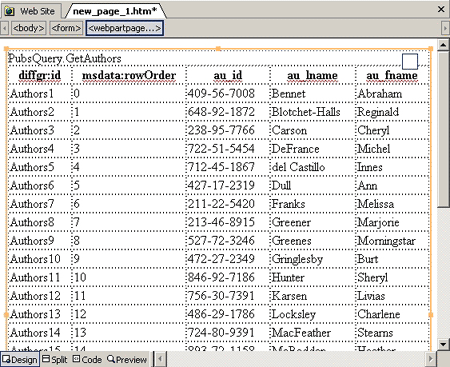450x367 pixels.
Task: Select the <body> tag in the tag selector
Action: click(29, 28)
